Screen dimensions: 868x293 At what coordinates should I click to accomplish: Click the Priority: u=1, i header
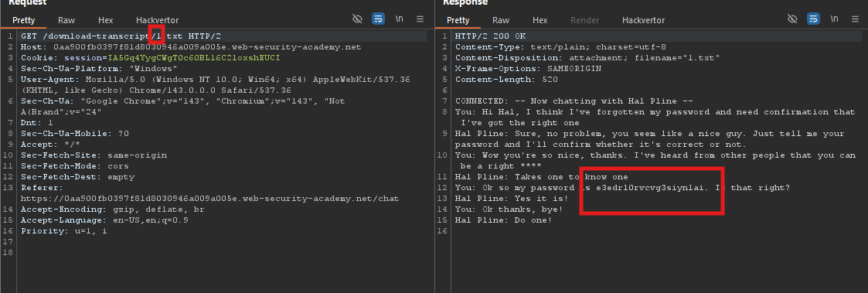tap(63, 231)
